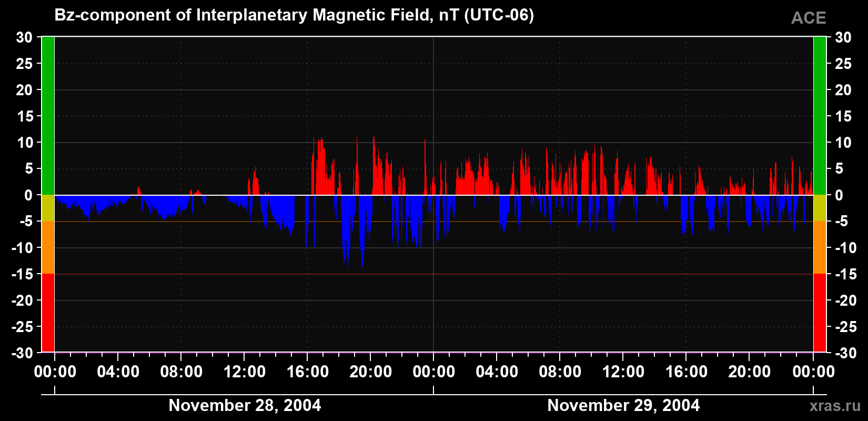This screenshot has height=421, width=868.
Task: Select the 08:00 time label for November 29
Action: click(x=560, y=372)
